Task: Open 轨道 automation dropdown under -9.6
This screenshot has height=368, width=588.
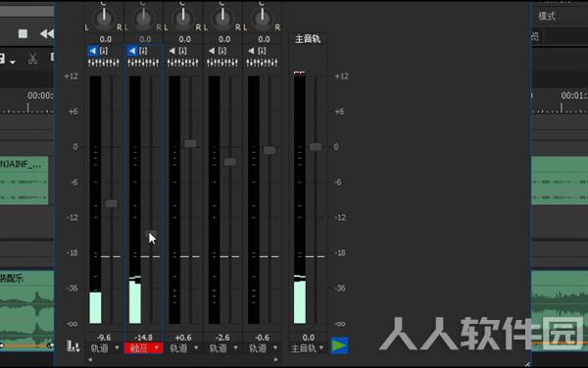Action: (105, 348)
